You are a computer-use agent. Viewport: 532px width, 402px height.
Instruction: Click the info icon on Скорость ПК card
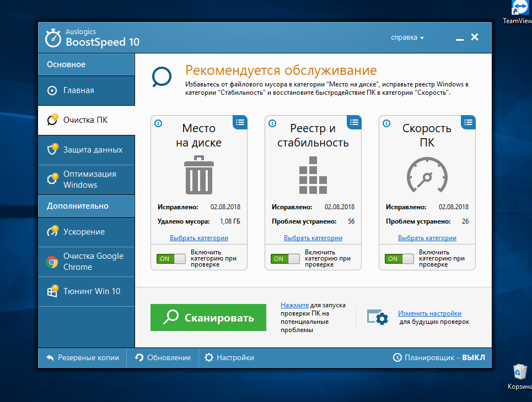[x=386, y=123]
